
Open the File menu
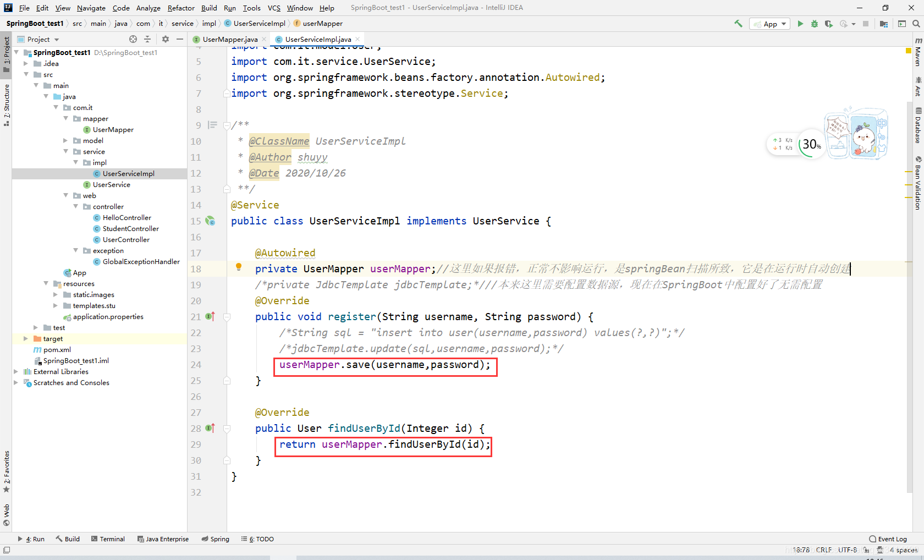point(24,8)
